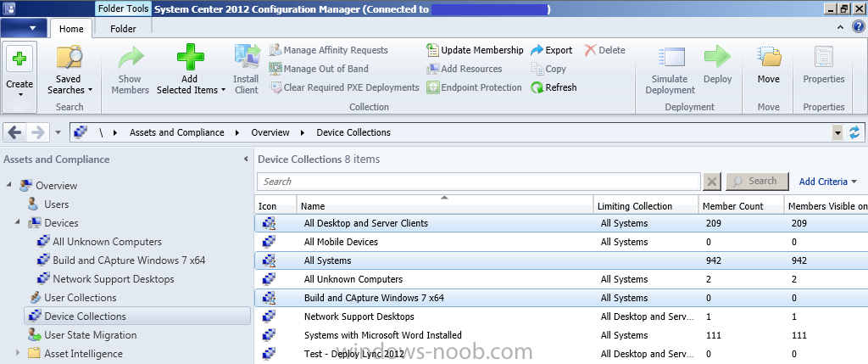Screen dimensions: 868x364
Task: Open address bar history dropdown
Action: pos(837,133)
